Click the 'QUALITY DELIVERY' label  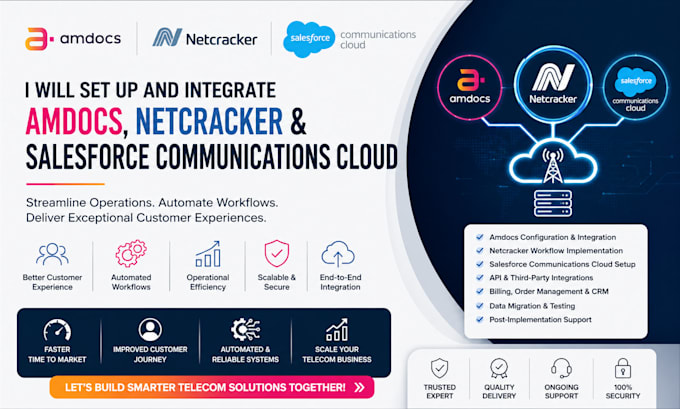pos(499,392)
